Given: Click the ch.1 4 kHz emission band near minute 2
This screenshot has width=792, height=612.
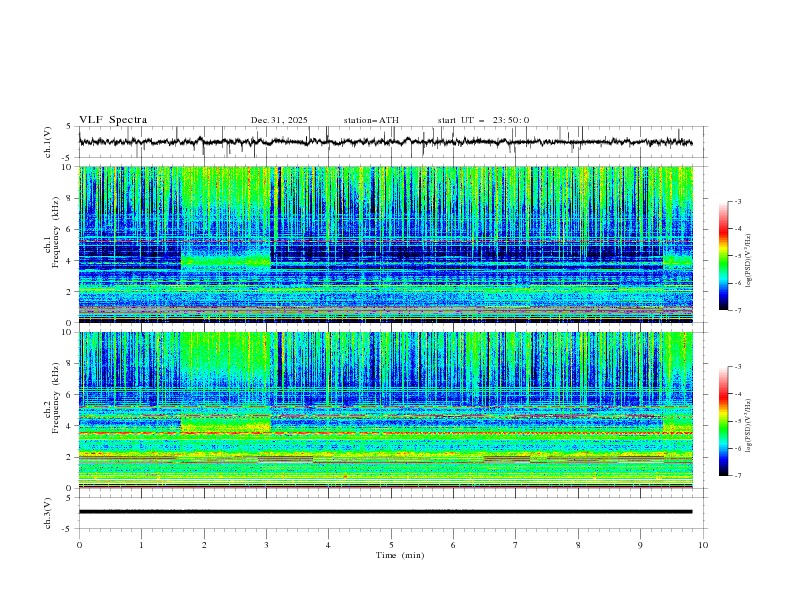Looking at the screenshot, I should point(226,261).
